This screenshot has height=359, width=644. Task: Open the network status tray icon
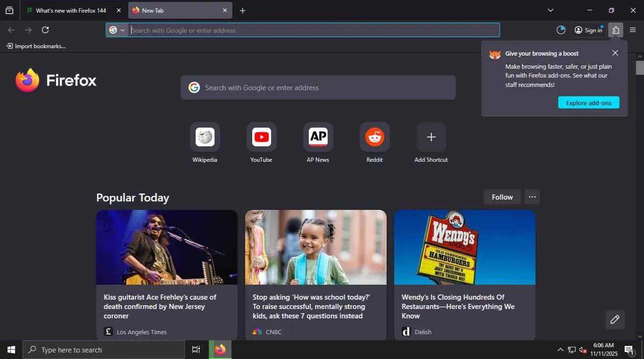click(572, 350)
